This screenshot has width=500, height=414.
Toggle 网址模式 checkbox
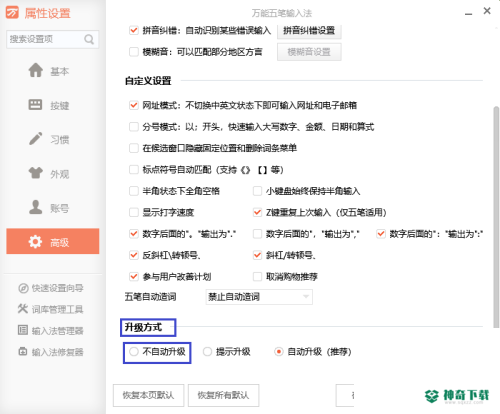tap(134, 105)
